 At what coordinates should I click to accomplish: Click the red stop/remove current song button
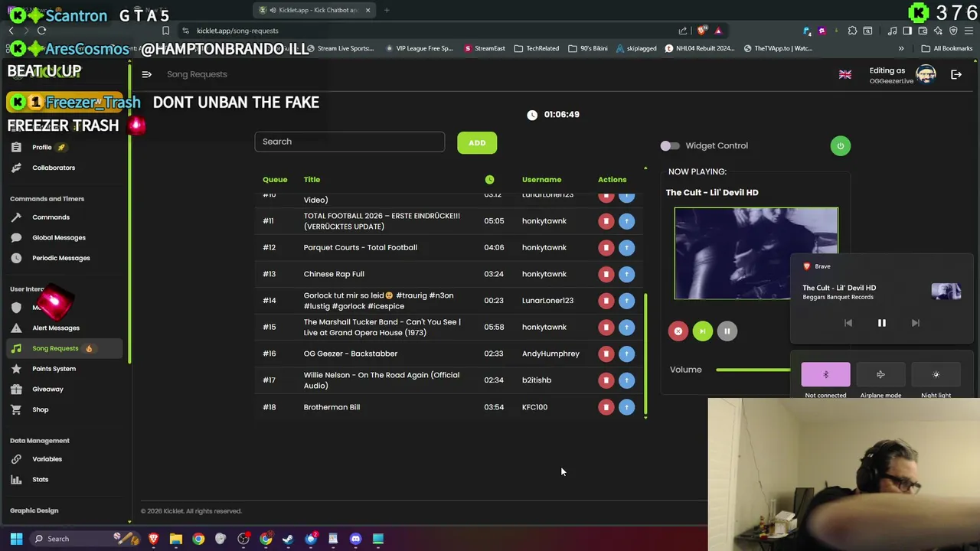[x=678, y=331]
